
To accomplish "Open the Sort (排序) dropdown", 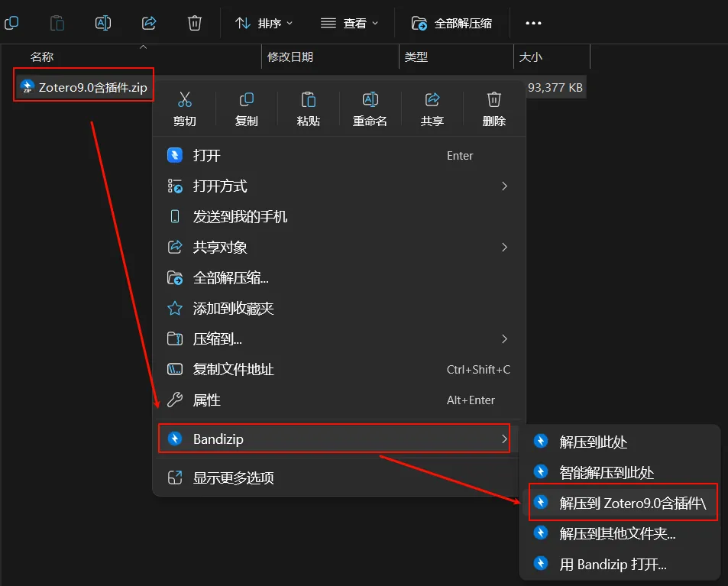I will 264,23.
